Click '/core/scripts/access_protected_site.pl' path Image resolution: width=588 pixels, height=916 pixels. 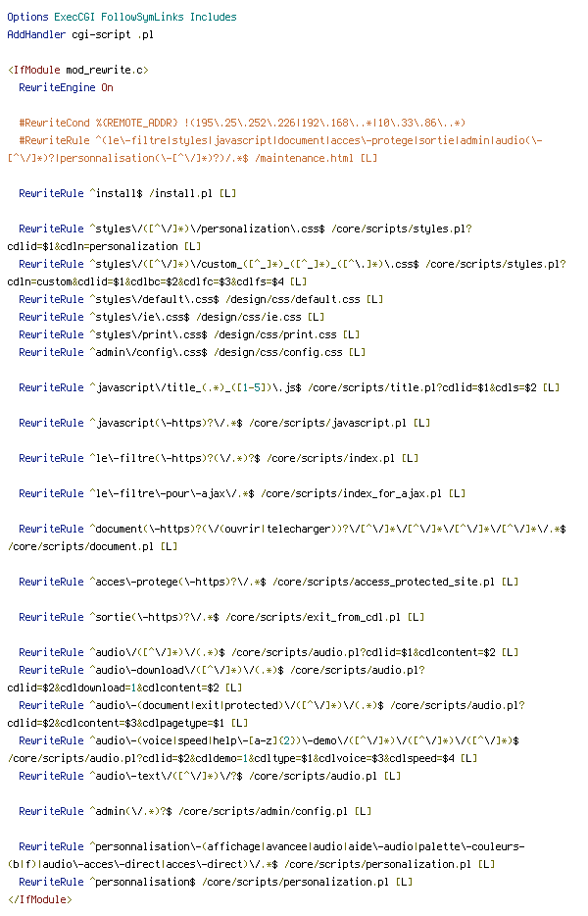pos(383,582)
